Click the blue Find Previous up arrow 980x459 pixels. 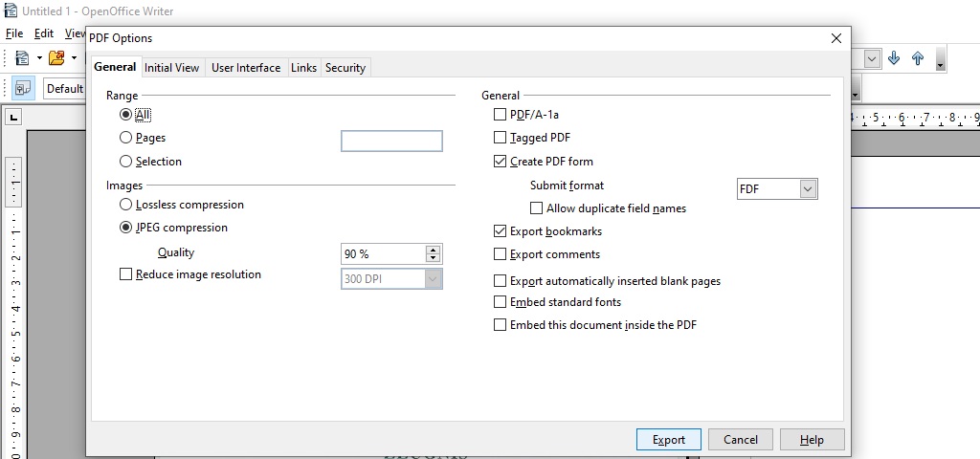(918, 58)
